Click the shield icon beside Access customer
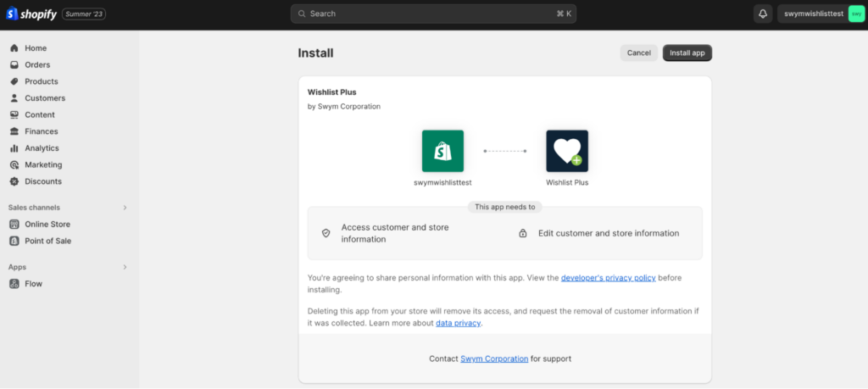The image size is (868, 389). click(x=326, y=233)
